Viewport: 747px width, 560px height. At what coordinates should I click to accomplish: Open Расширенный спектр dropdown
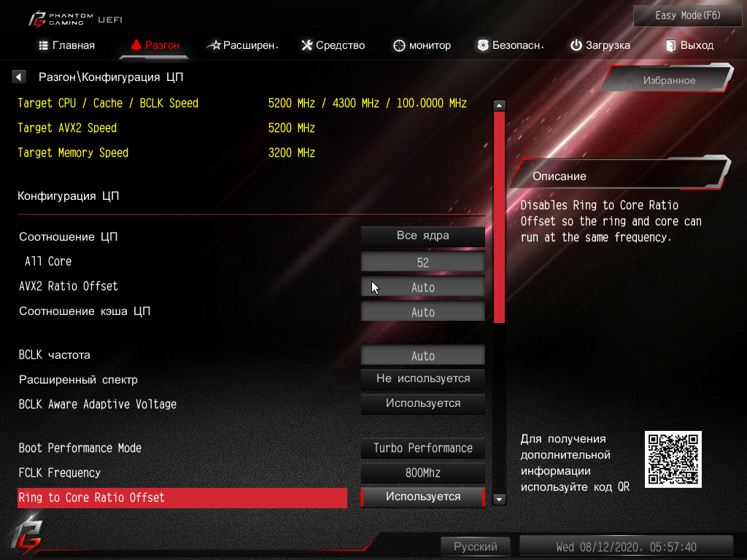point(423,379)
